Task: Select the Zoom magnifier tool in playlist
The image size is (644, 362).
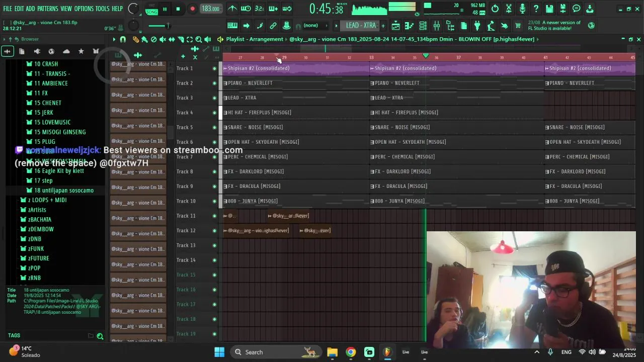Action: (x=199, y=39)
